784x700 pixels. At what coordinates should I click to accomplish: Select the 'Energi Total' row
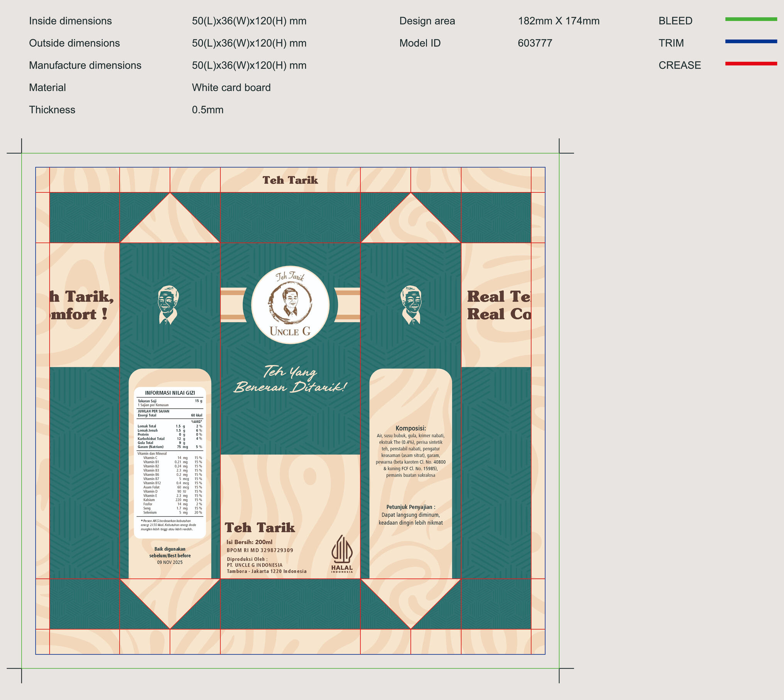(170, 416)
